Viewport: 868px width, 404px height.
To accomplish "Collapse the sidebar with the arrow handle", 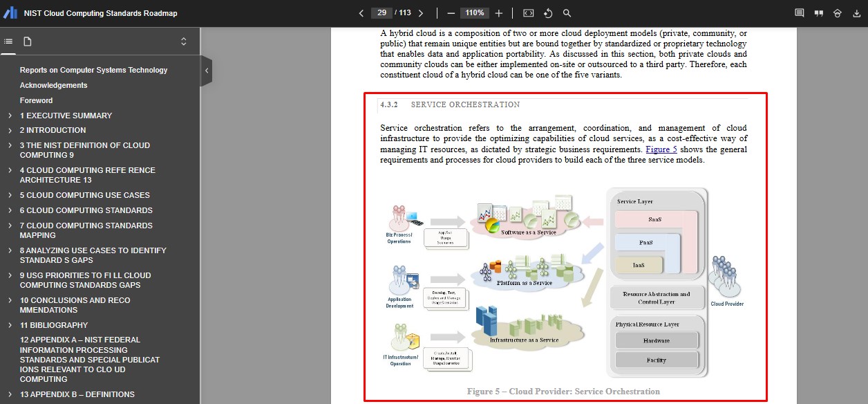I will [x=206, y=71].
